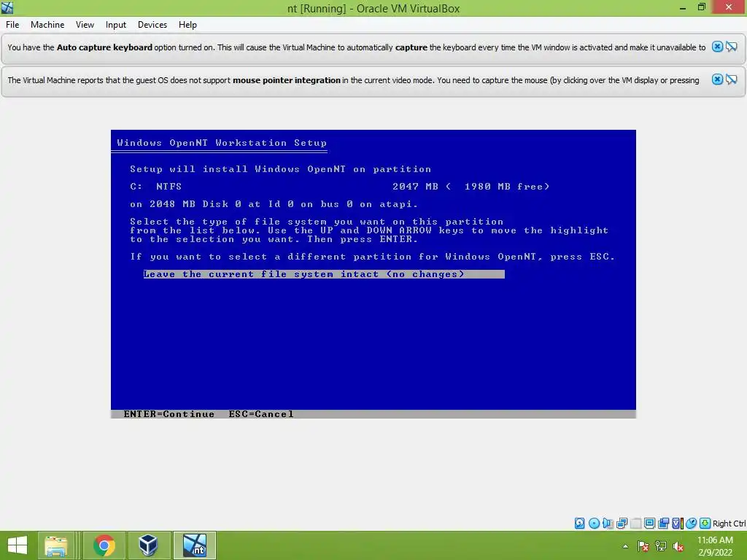Open the Help menu
This screenshot has height=560, width=747.
[187, 25]
